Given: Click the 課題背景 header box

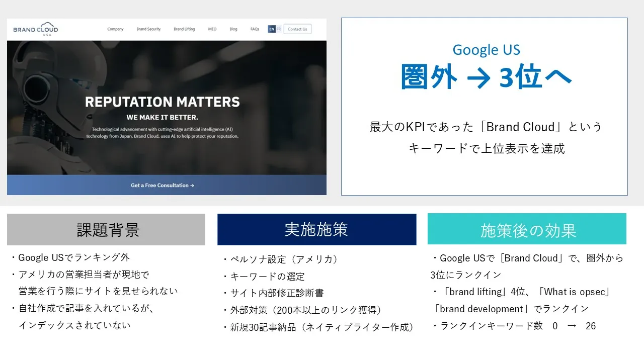Looking at the screenshot, I should [x=106, y=230].
